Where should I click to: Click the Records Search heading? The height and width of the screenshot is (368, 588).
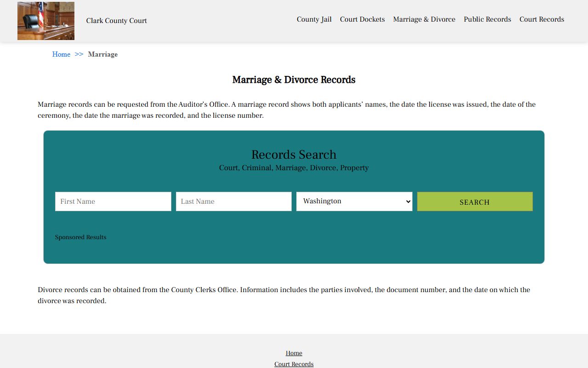pos(294,155)
